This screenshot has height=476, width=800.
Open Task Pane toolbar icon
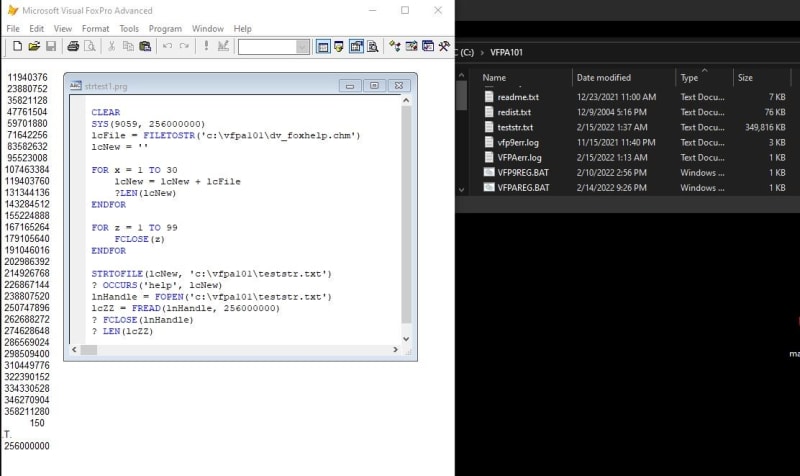coord(428,47)
